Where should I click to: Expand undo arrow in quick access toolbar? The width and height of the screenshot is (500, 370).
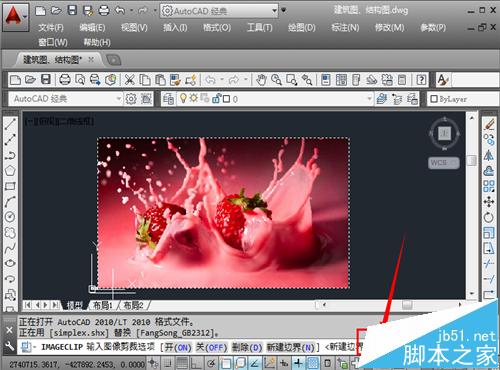tap(131, 11)
